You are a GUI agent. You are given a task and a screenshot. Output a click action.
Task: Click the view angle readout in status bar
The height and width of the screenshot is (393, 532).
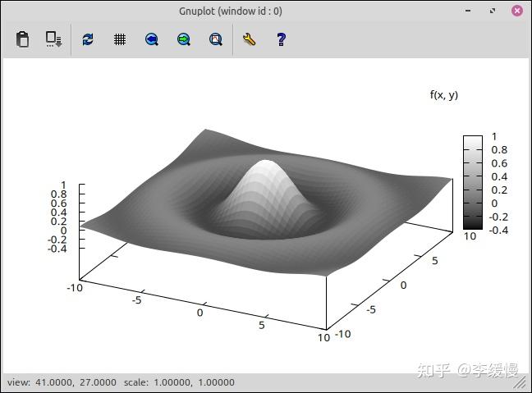click(x=62, y=382)
